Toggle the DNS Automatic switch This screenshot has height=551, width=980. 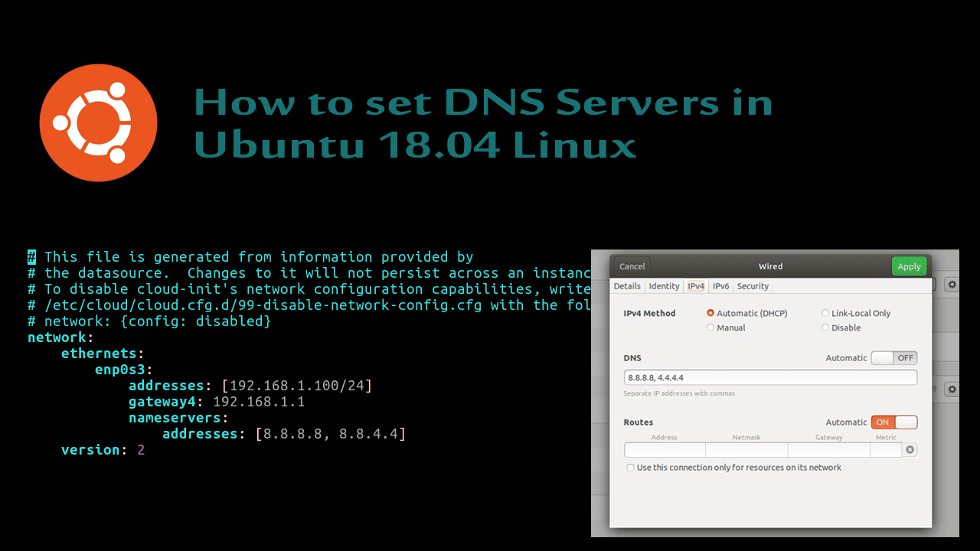coord(893,358)
